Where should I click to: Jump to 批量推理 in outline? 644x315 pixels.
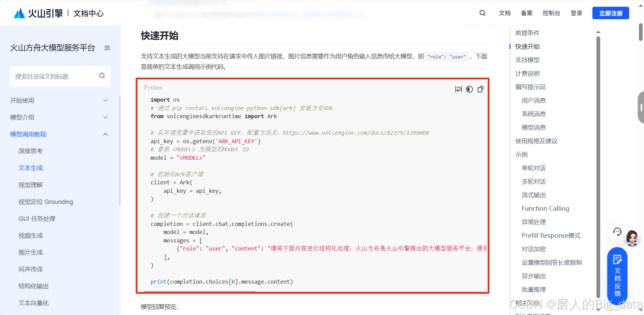534,290
